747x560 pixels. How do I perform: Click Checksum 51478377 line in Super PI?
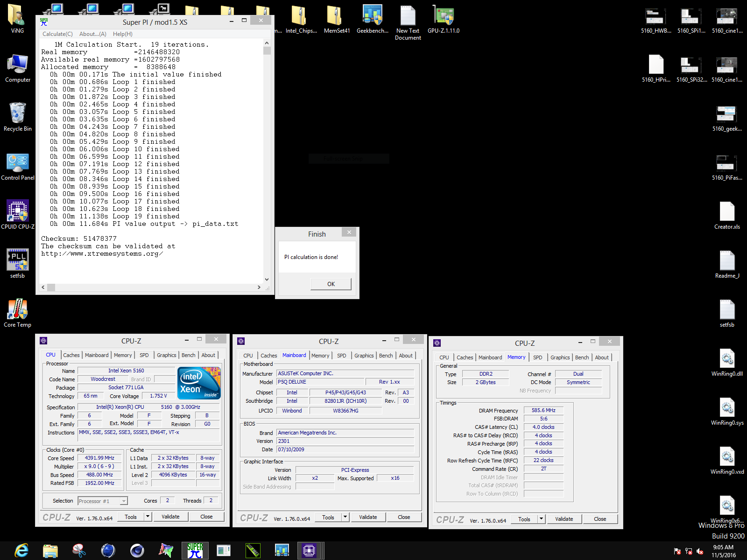coord(79,239)
